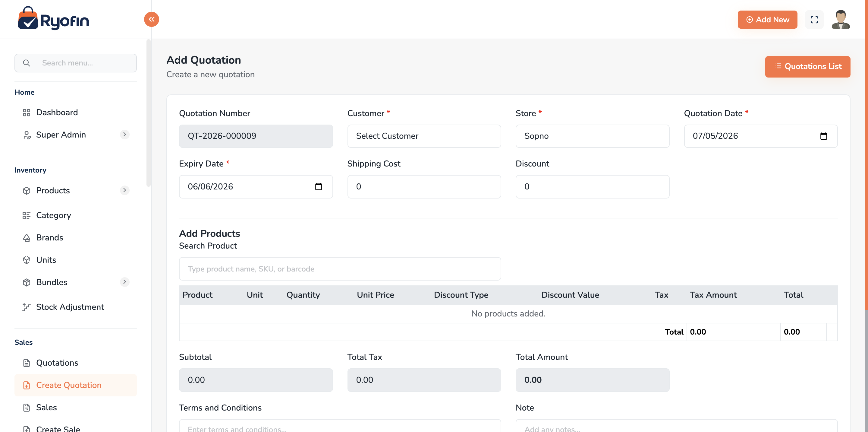
Task: Open the Quotations List page
Action: (x=807, y=66)
